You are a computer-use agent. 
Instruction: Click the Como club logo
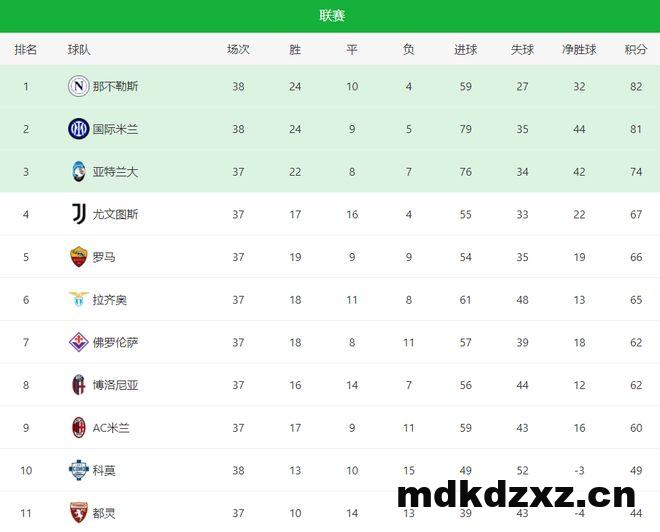point(78,470)
